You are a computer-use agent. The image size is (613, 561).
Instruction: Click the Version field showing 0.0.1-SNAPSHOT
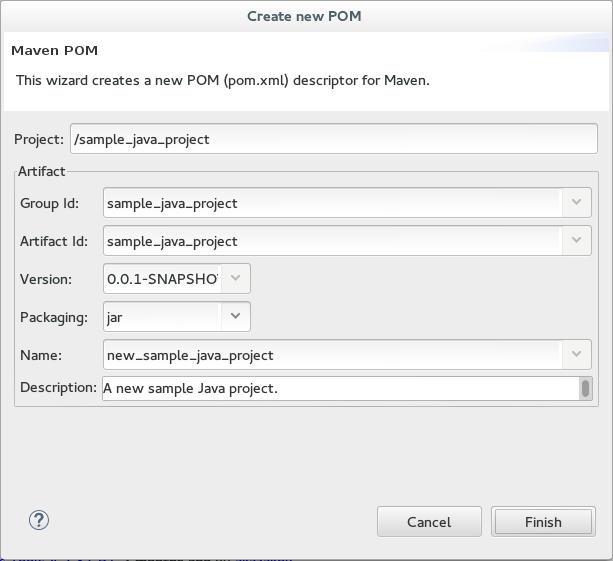coord(162,278)
